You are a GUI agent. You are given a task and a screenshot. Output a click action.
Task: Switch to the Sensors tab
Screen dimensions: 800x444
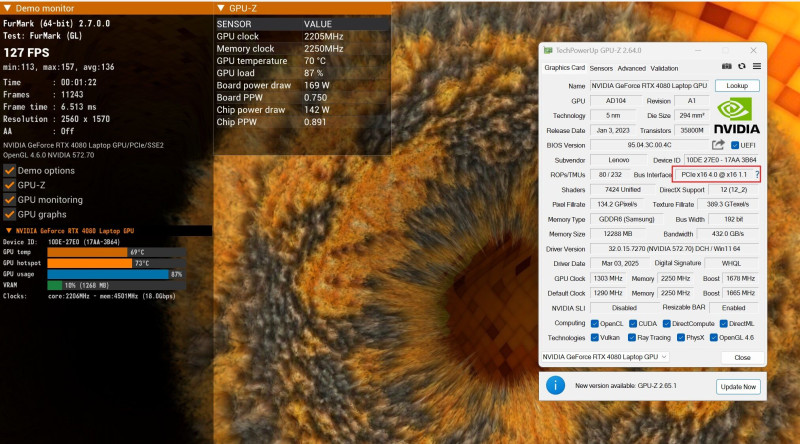(x=601, y=68)
